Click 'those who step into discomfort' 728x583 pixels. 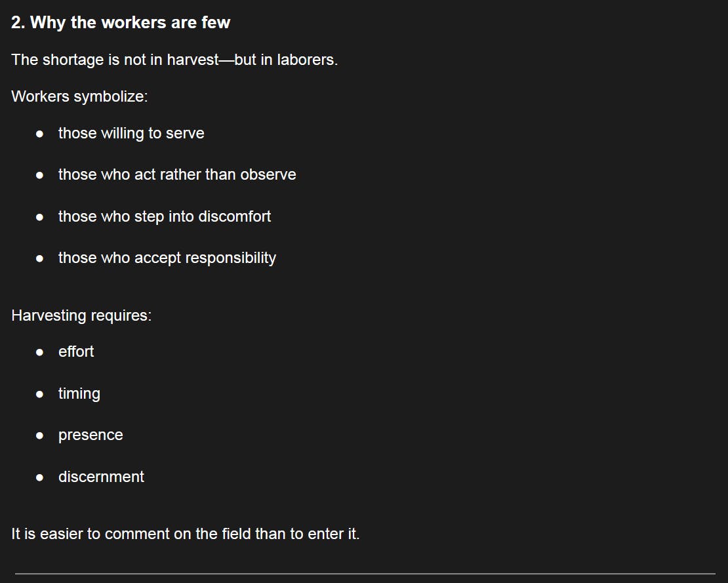pyautogui.click(x=165, y=217)
